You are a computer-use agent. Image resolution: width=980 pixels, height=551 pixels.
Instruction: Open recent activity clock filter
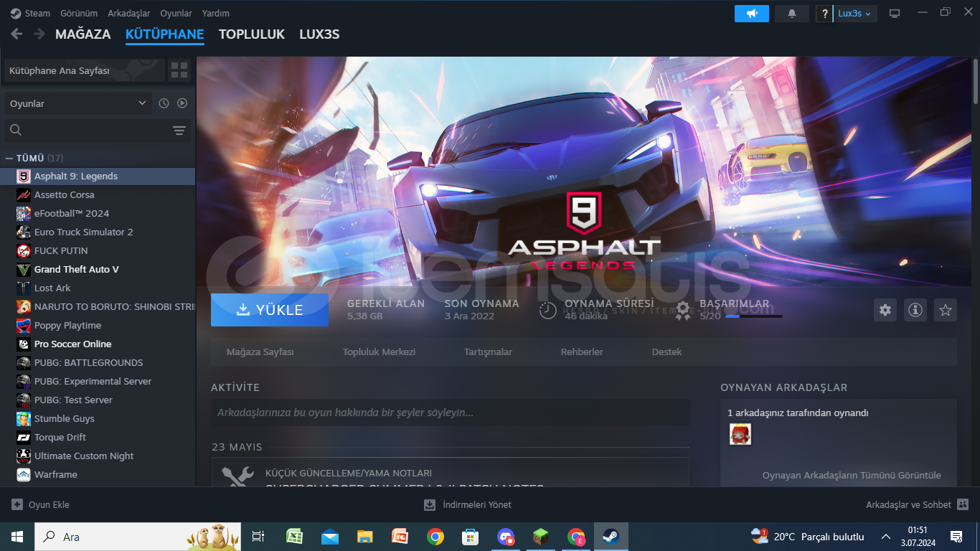point(164,103)
